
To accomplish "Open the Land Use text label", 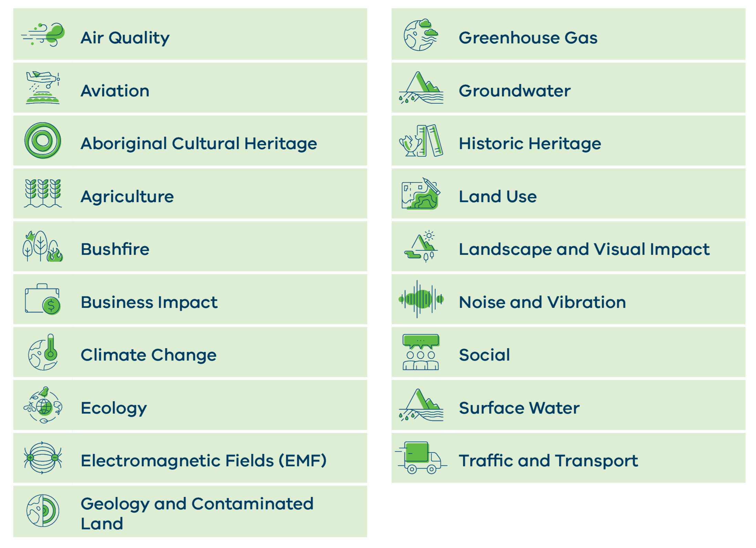I will (x=497, y=196).
